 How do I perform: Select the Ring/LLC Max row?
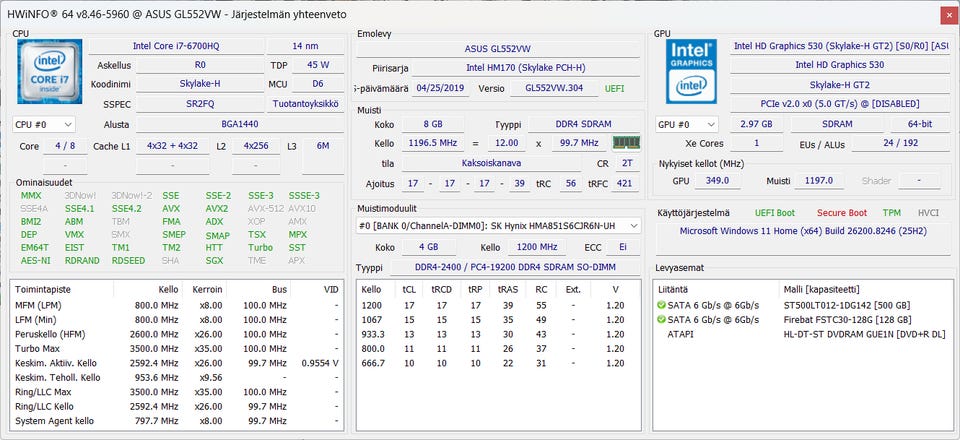pos(177,392)
